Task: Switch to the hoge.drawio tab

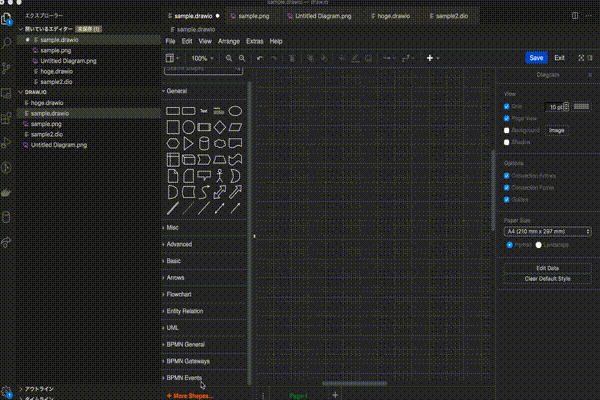Action: click(x=390, y=16)
